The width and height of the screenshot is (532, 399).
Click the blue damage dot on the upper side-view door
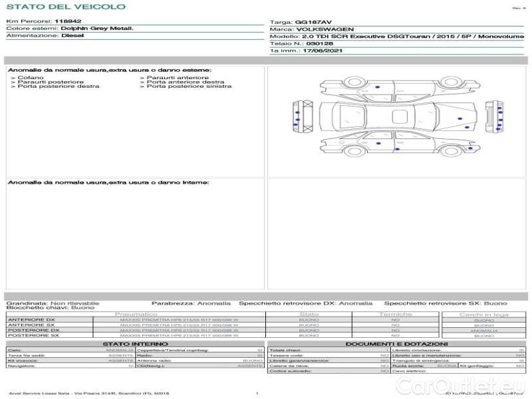(377, 87)
